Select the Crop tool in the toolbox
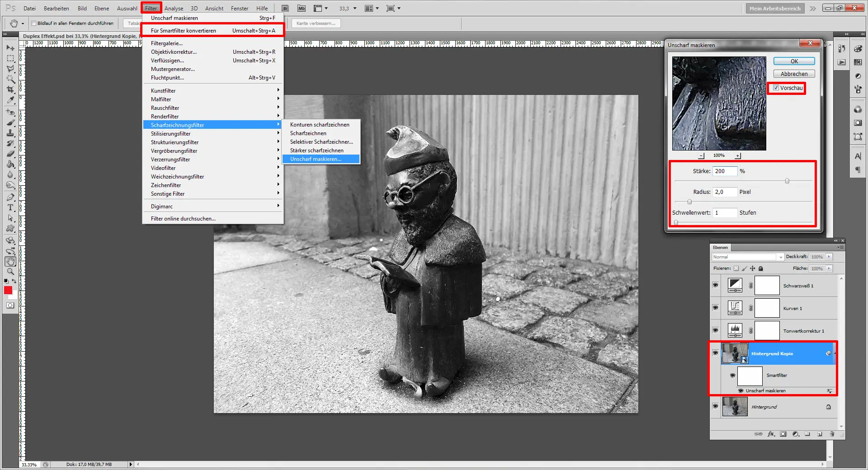 pyautogui.click(x=10, y=89)
